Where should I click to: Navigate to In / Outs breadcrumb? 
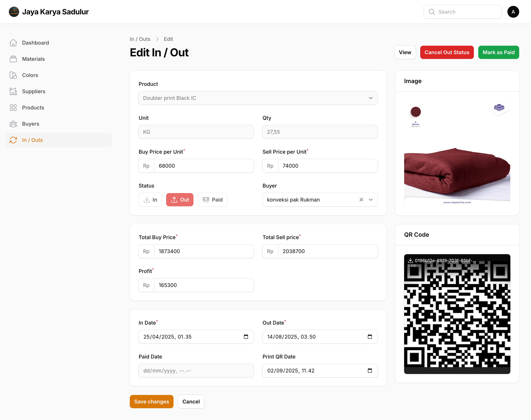point(140,39)
